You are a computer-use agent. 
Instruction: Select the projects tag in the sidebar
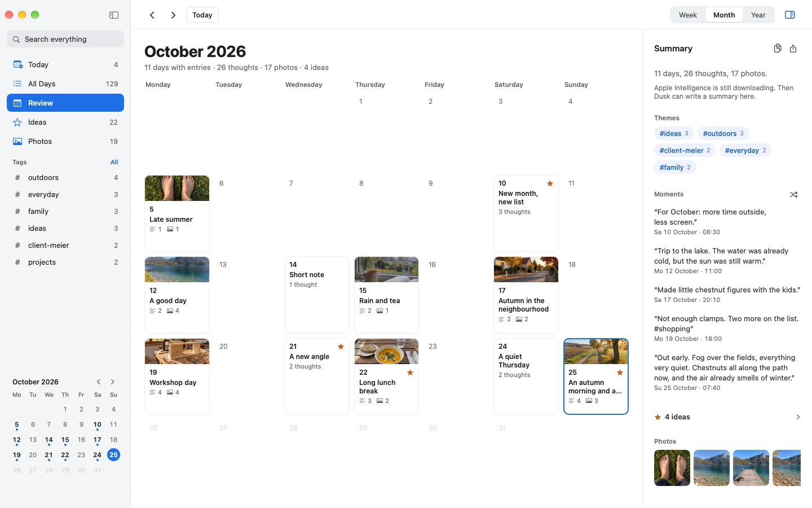point(65,262)
